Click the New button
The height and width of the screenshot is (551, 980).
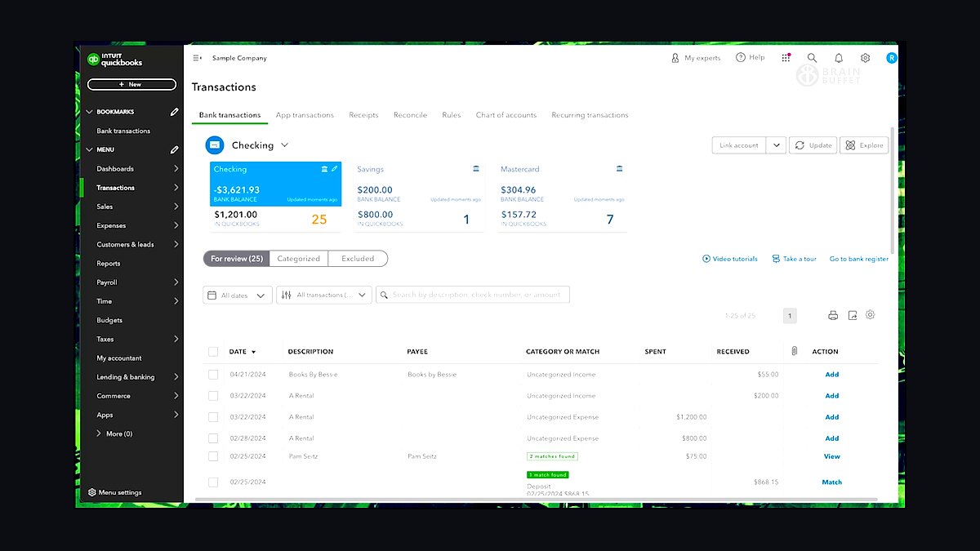point(131,84)
